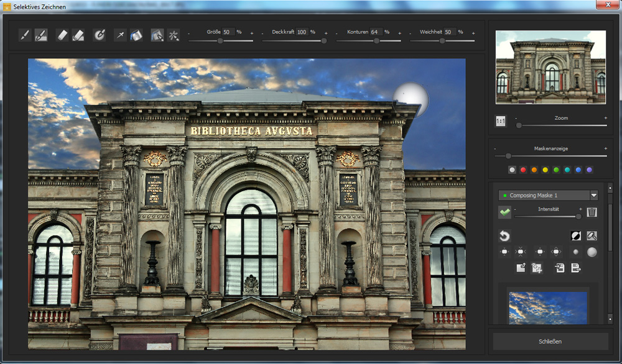Toggle the green checkmark for Composing Maske
Viewport: 622px width, 364px height.
pos(504,212)
